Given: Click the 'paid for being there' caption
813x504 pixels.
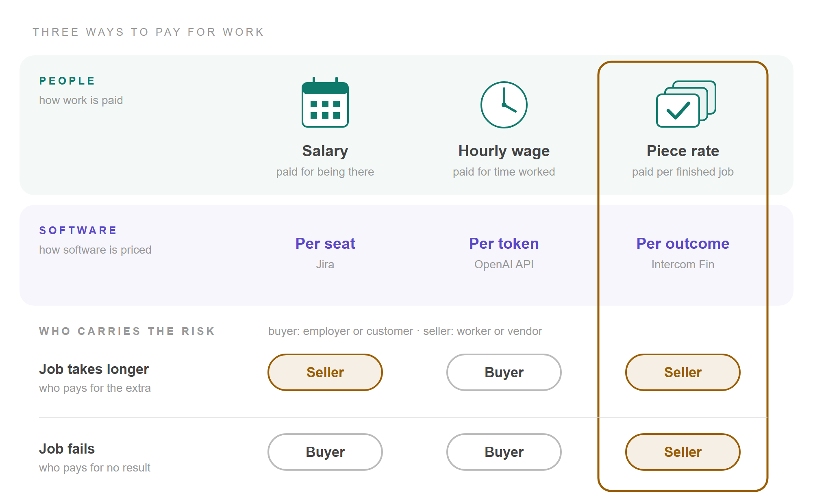Looking at the screenshot, I should (325, 172).
